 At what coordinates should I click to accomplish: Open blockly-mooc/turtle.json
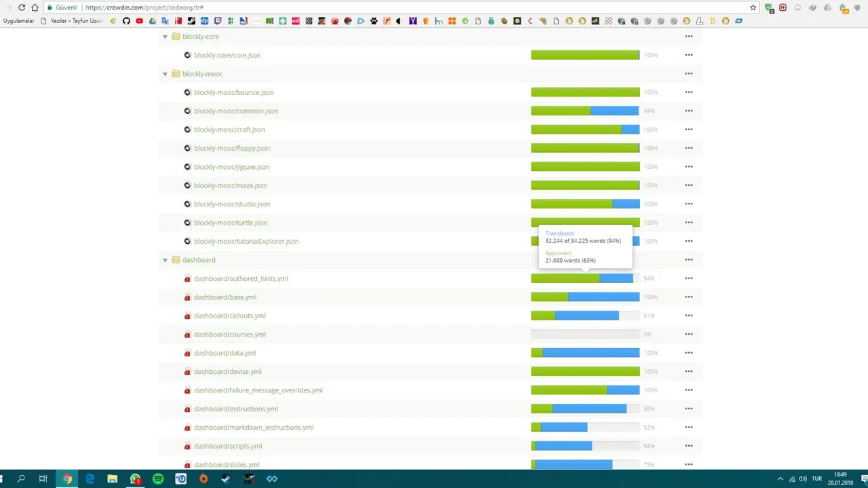point(231,223)
